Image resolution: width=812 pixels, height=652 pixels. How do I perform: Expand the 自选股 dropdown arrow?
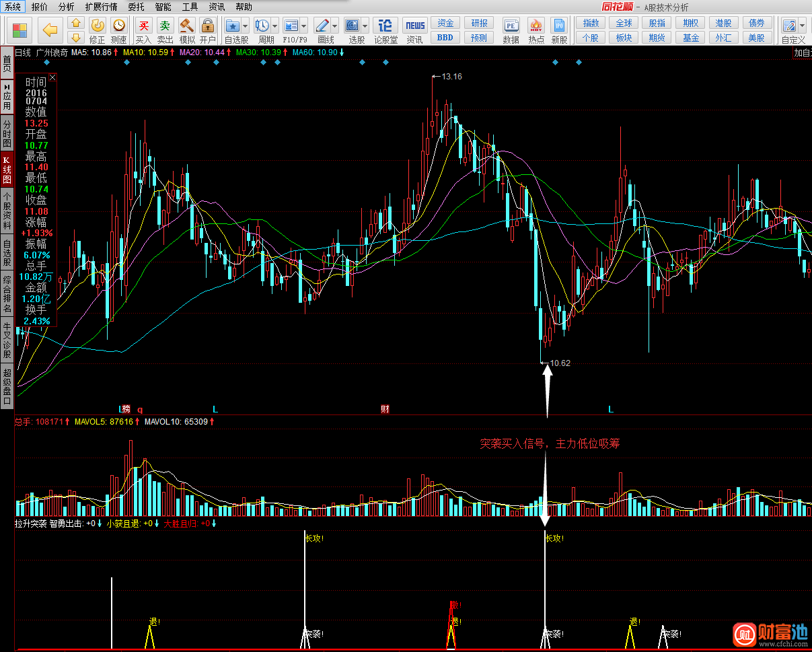coord(245,26)
